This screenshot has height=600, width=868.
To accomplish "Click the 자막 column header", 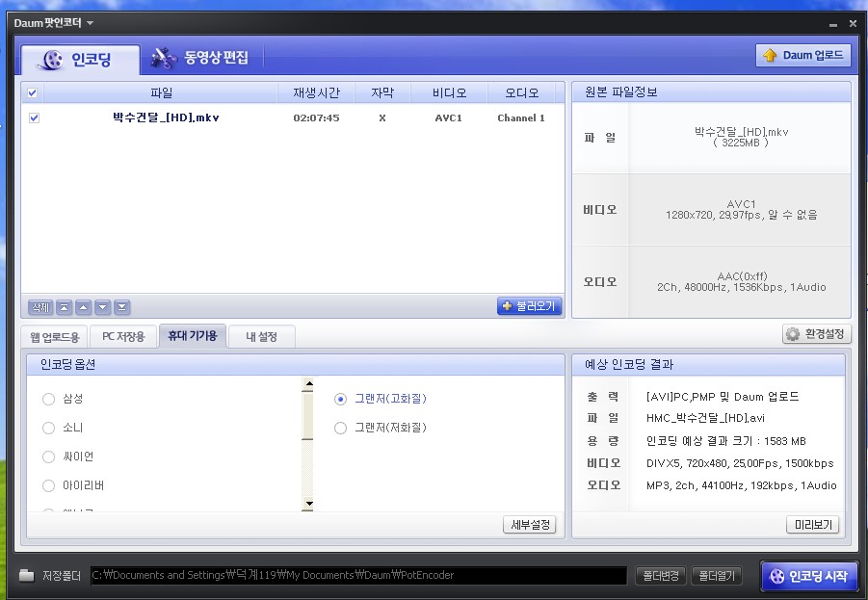I will coord(382,92).
